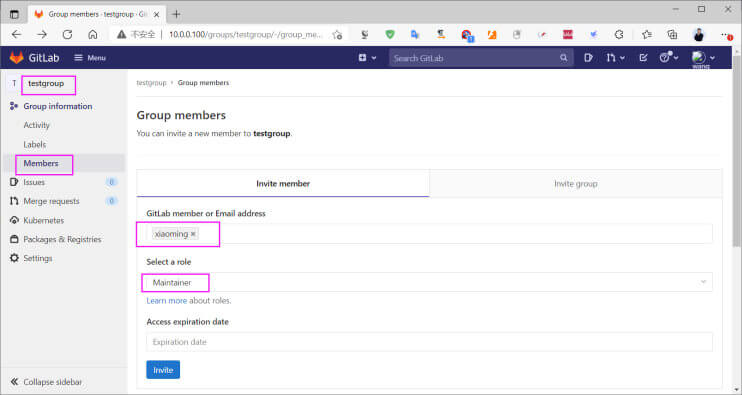742x395 pixels.
Task: Click the GitLab fox logo
Action: click(17, 58)
